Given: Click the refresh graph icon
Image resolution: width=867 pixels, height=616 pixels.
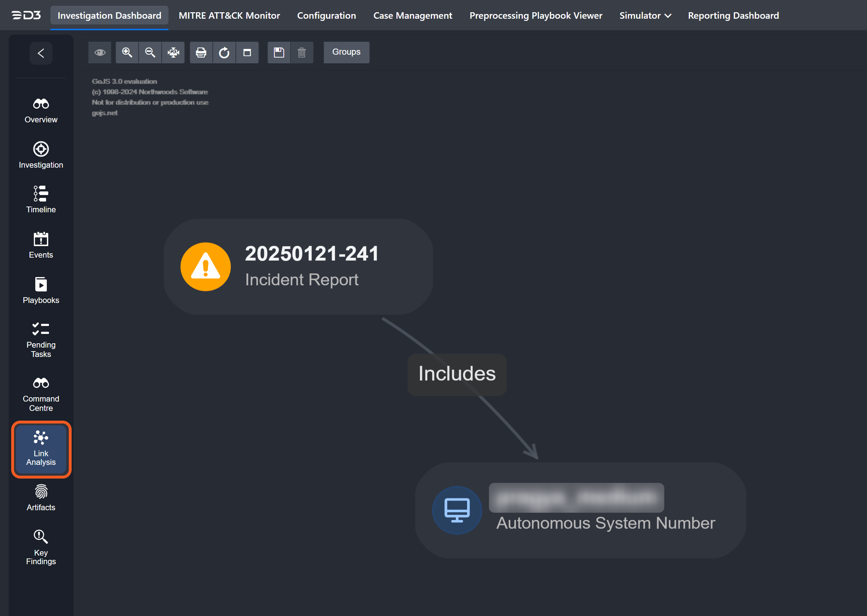Looking at the screenshot, I should click(x=224, y=52).
